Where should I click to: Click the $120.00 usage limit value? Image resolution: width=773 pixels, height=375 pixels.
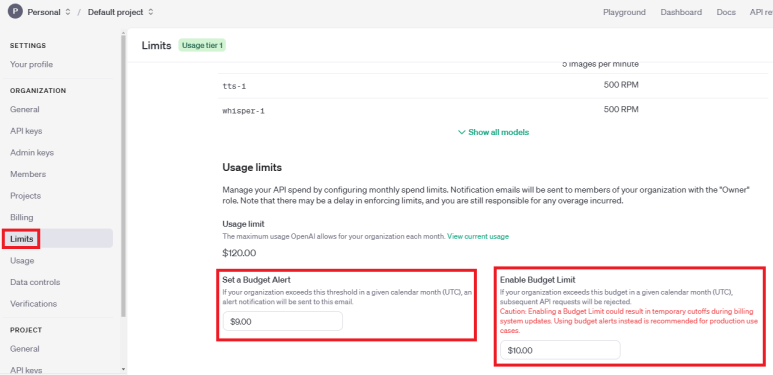[239, 254]
